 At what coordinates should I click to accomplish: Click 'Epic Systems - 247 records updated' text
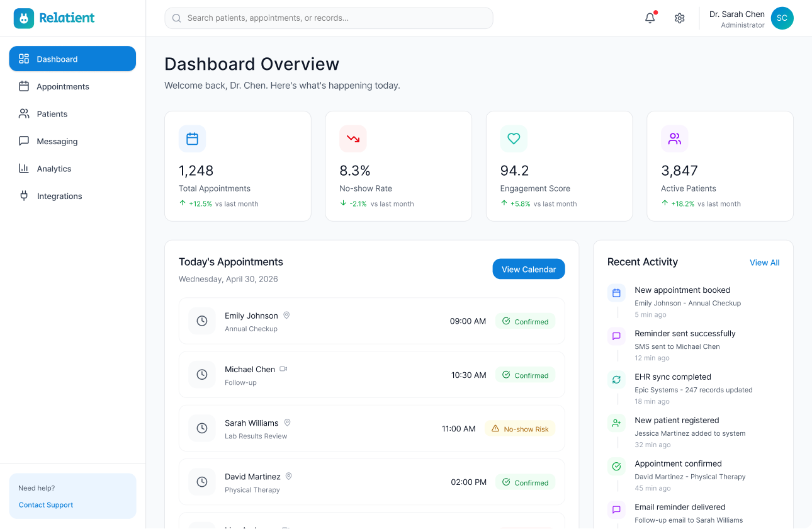pos(694,390)
